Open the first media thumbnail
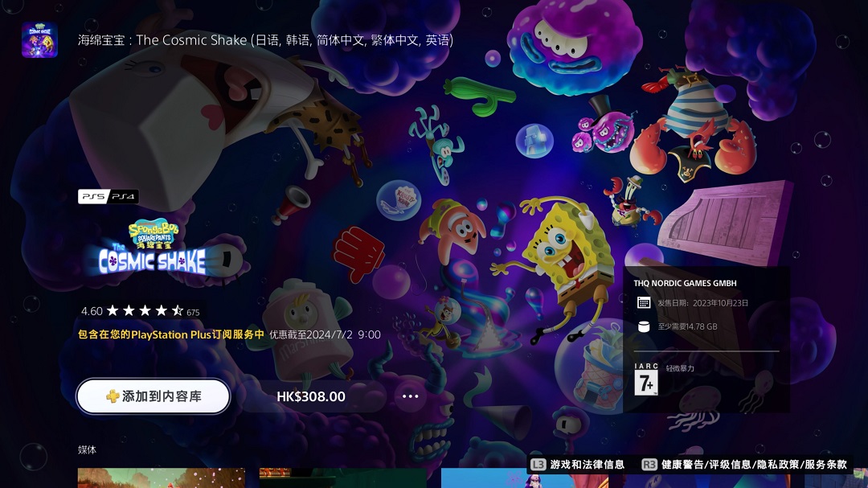 tap(161, 478)
